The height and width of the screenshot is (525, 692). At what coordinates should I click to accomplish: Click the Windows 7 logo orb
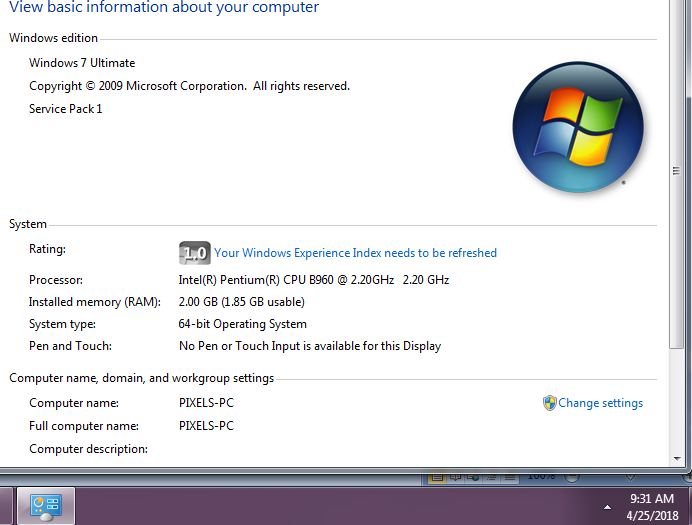click(578, 128)
